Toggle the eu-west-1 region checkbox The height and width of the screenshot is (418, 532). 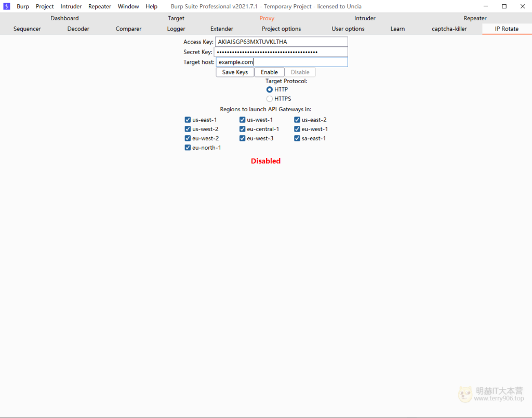coord(297,129)
